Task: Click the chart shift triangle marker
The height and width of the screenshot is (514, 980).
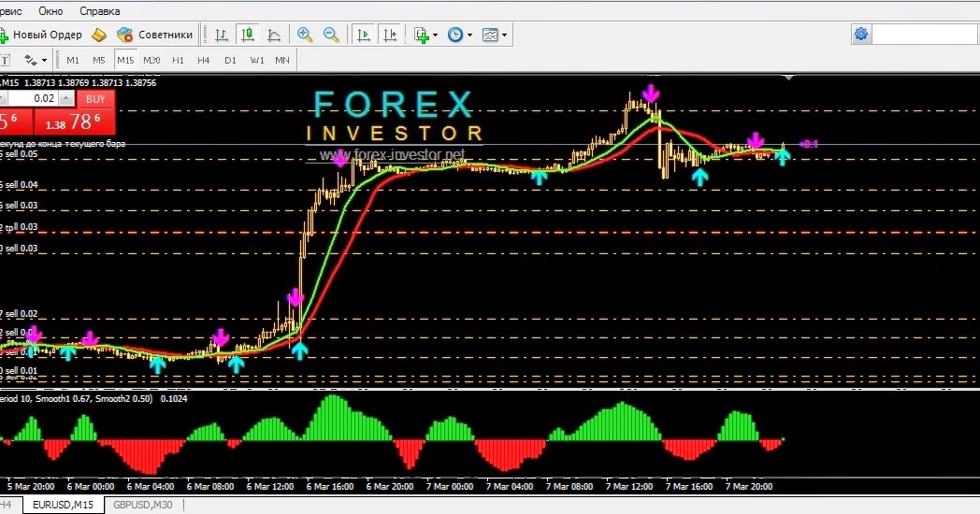Action: [x=789, y=78]
